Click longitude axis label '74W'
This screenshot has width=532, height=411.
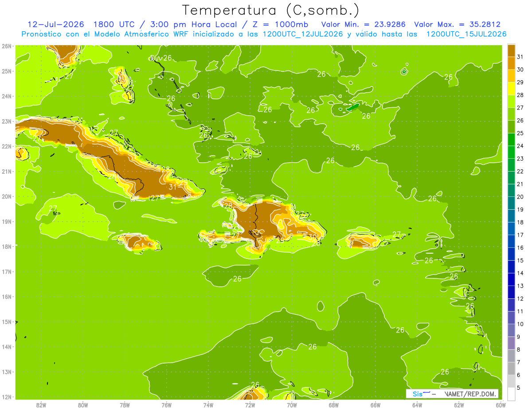coord(208,405)
